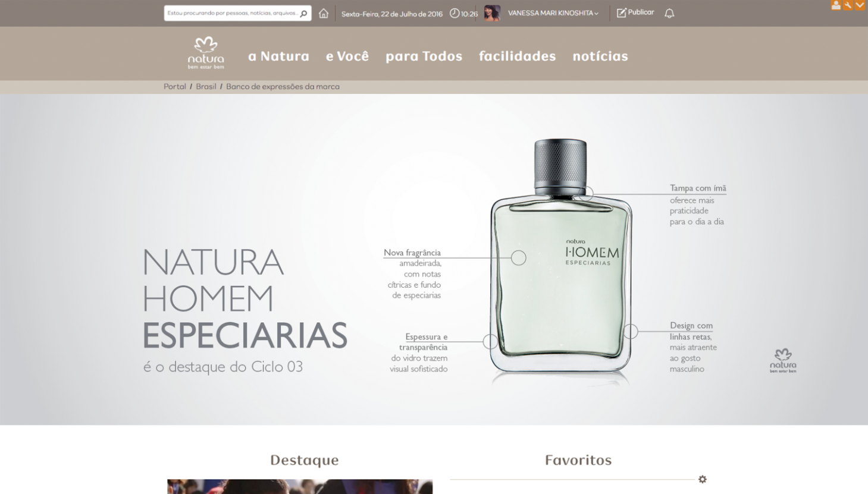The image size is (868, 494).
Task: Expand the orange chevron down button
Action: coord(860,5)
